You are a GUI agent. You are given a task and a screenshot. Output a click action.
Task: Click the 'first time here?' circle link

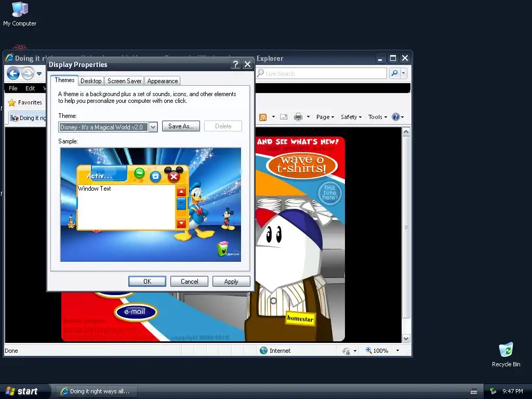[x=330, y=193]
